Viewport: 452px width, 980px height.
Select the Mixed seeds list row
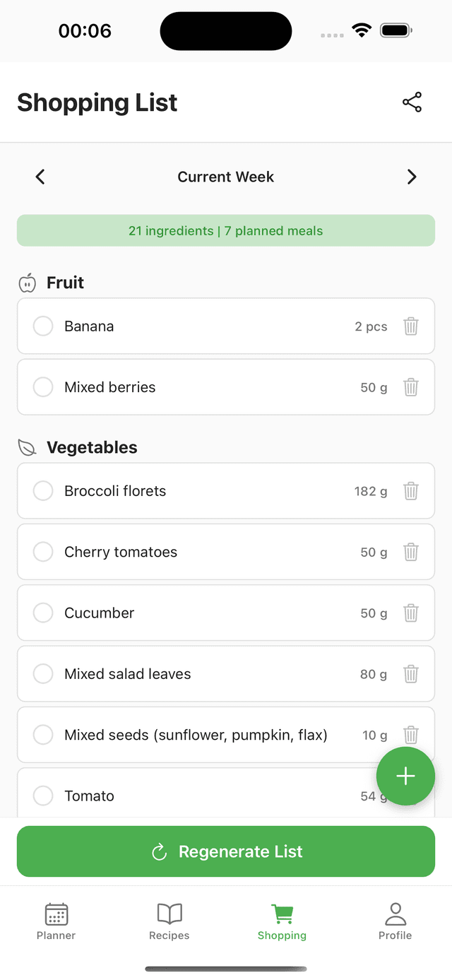[196, 736]
